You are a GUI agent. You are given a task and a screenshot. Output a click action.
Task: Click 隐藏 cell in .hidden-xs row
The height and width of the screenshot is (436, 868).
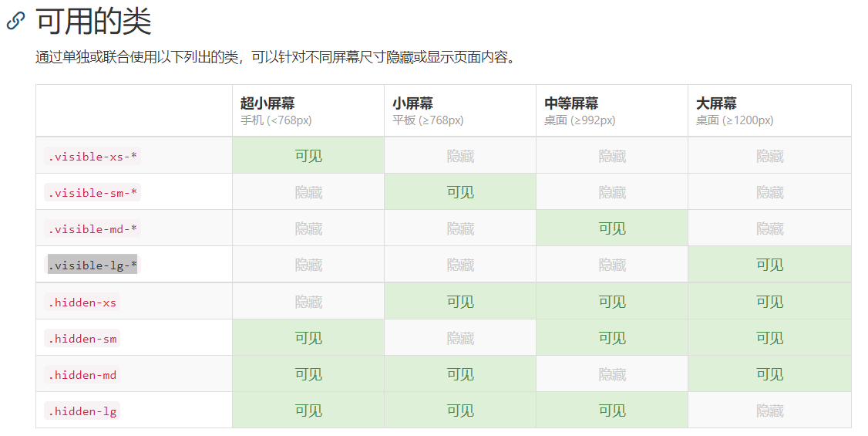(308, 302)
